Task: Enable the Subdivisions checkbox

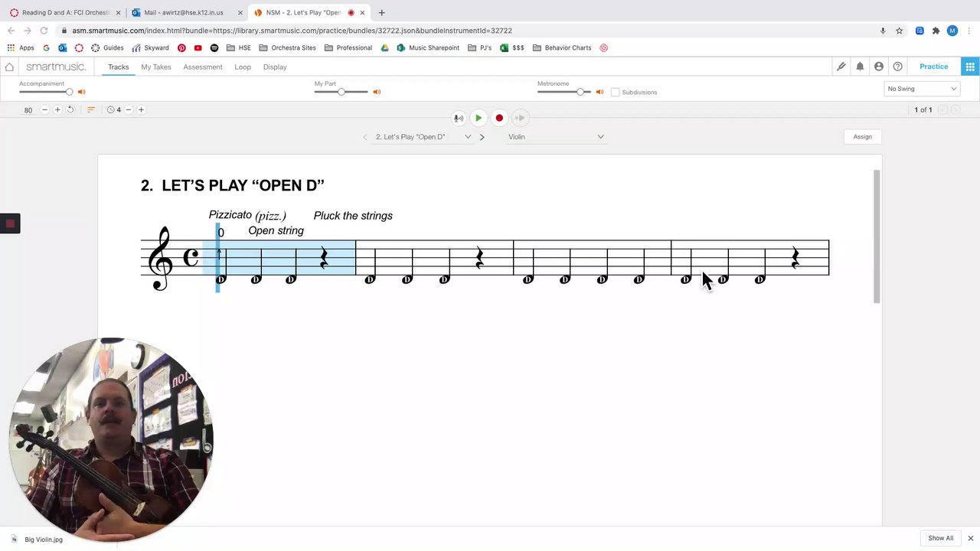Action: 615,93
